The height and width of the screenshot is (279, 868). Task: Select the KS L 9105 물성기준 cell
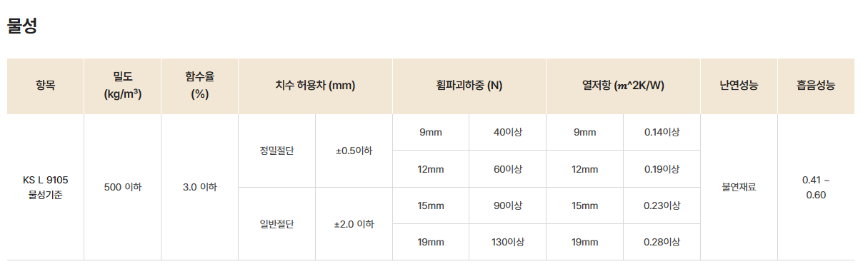click(x=45, y=187)
